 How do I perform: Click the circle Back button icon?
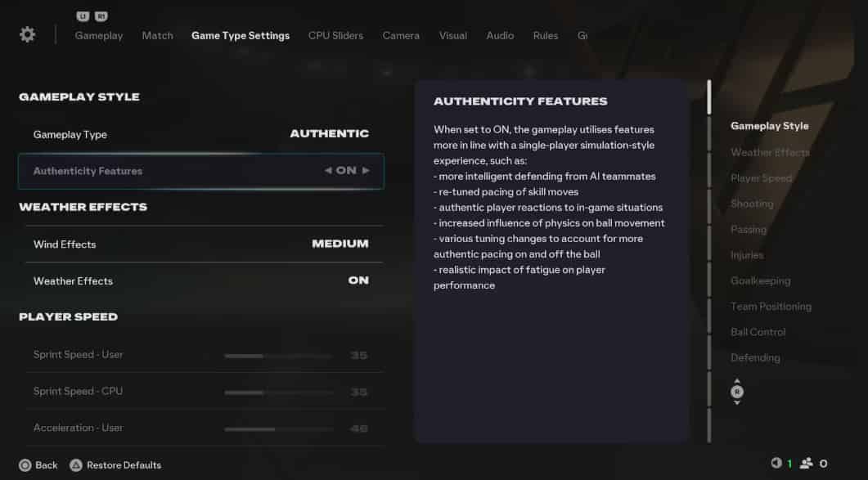(25, 465)
